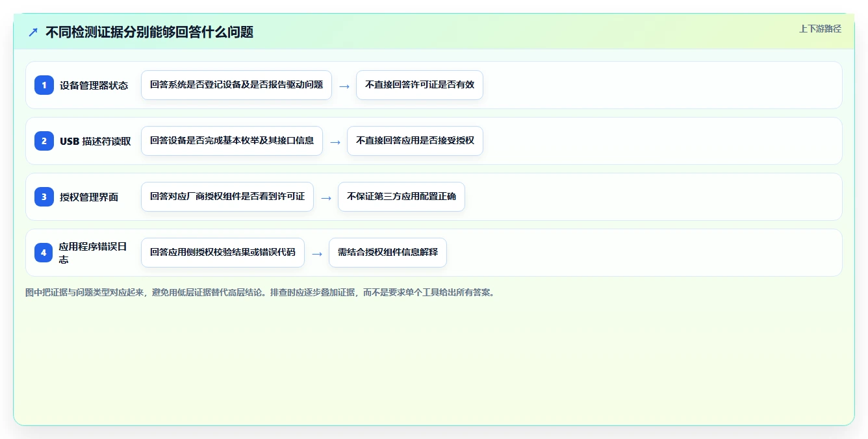
Task: Click the number 2 badge for USB 描述符读取
Action: click(44, 141)
